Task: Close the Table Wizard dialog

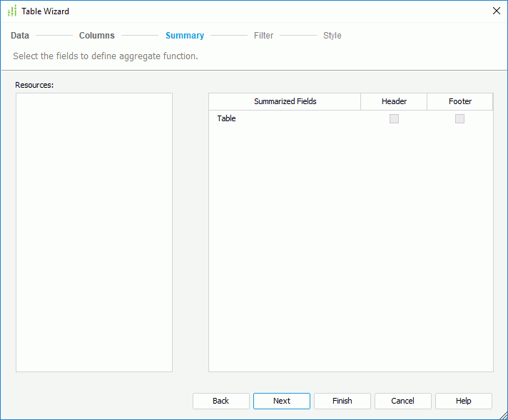Action: point(497,11)
